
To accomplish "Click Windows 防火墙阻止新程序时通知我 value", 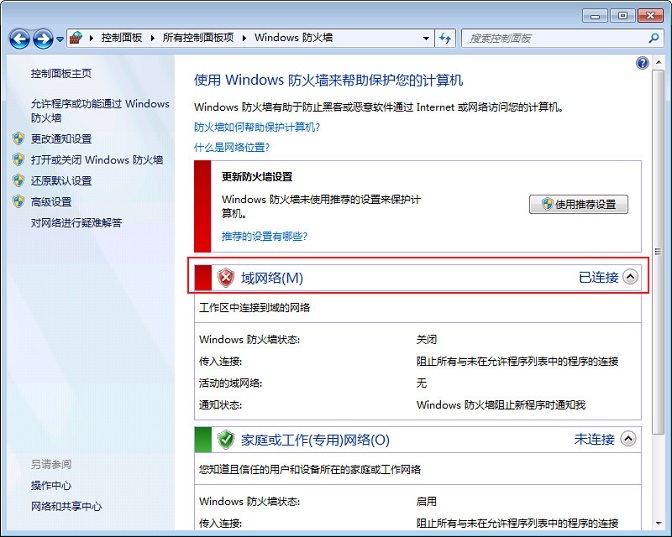I will point(501,405).
